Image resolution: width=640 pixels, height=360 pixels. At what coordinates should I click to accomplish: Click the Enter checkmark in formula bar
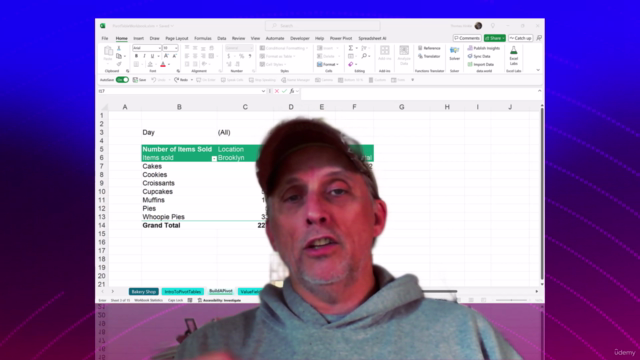[x=284, y=91]
